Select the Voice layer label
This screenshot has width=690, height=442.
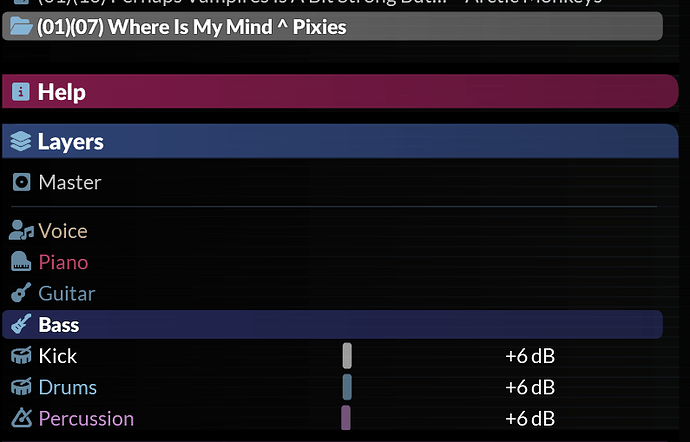tap(63, 231)
